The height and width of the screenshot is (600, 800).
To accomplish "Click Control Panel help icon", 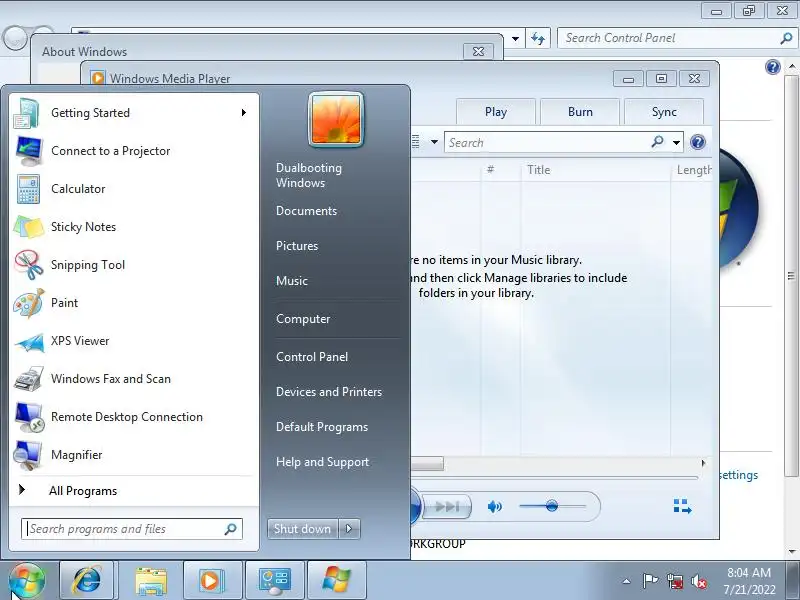I will [773, 67].
